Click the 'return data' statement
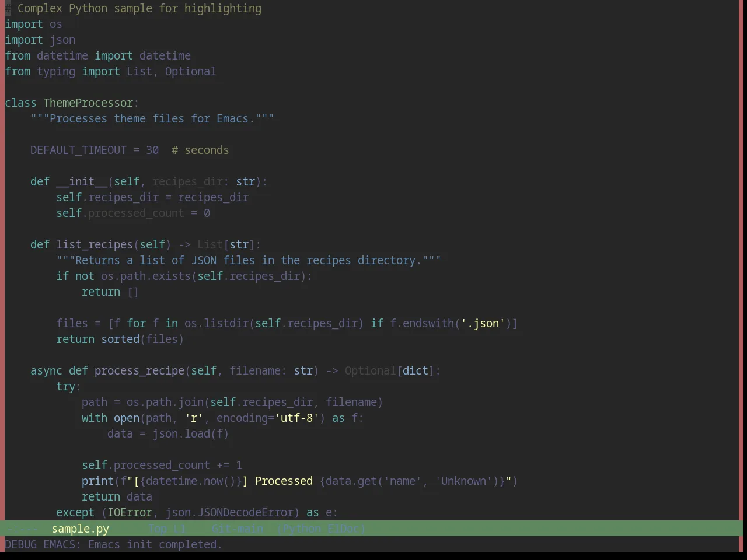Viewport: 747px width, 560px height. pyautogui.click(x=117, y=496)
